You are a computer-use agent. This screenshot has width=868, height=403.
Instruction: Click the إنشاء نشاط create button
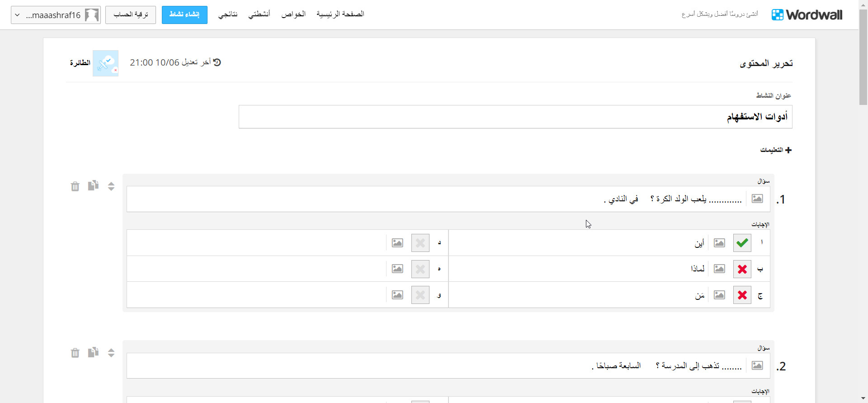tap(184, 14)
